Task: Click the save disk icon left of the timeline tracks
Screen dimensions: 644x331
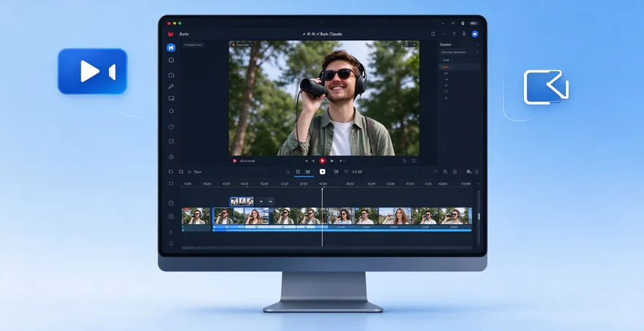Action: pyautogui.click(x=171, y=203)
